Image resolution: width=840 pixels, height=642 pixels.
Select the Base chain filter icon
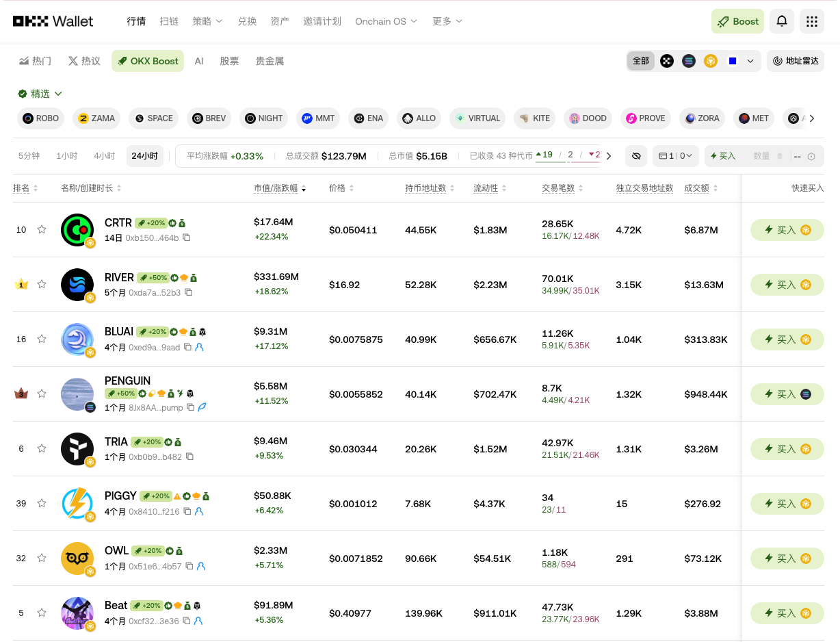pos(732,61)
